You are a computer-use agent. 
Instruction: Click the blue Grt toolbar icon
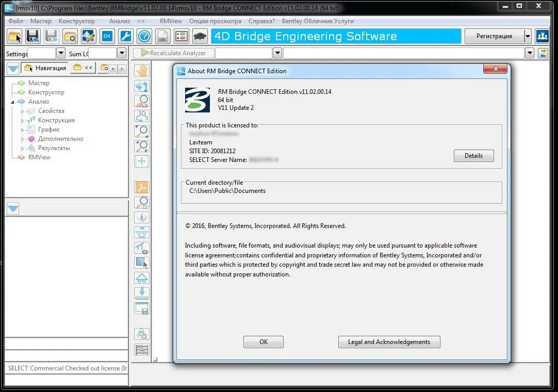[107, 36]
